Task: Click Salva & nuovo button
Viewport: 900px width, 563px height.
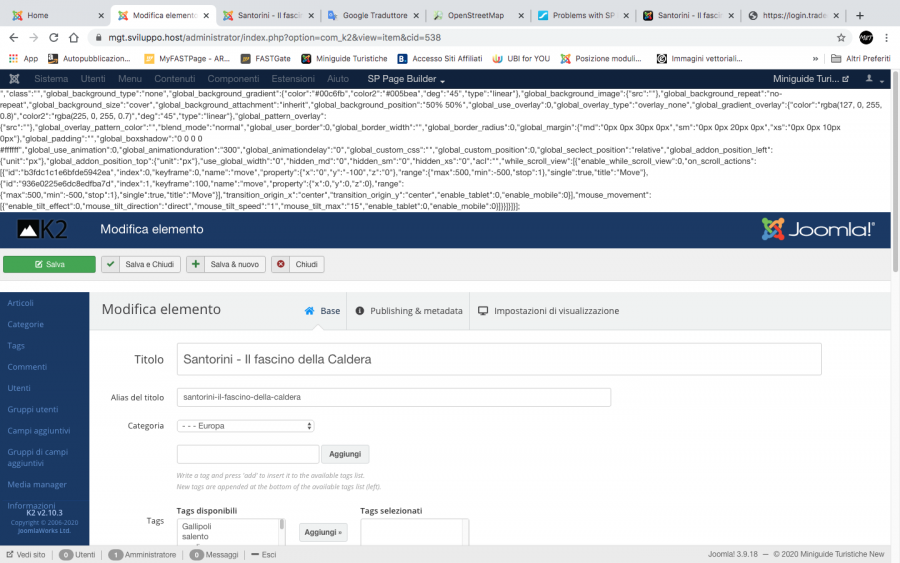Action: pyautogui.click(x=226, y=264)
